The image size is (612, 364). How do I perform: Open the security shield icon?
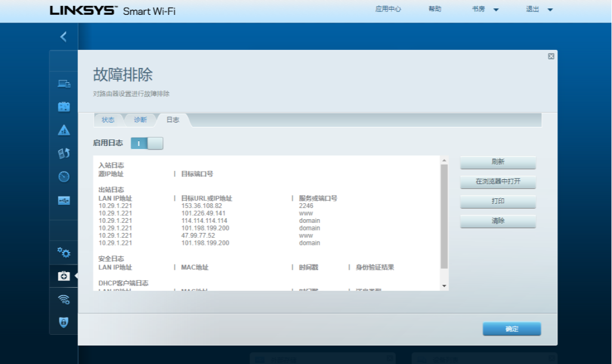pyautogui.click(x=64, y=322)
